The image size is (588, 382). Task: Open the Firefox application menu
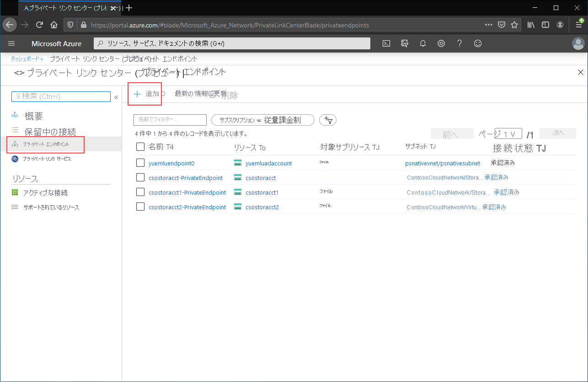point(578,25)
